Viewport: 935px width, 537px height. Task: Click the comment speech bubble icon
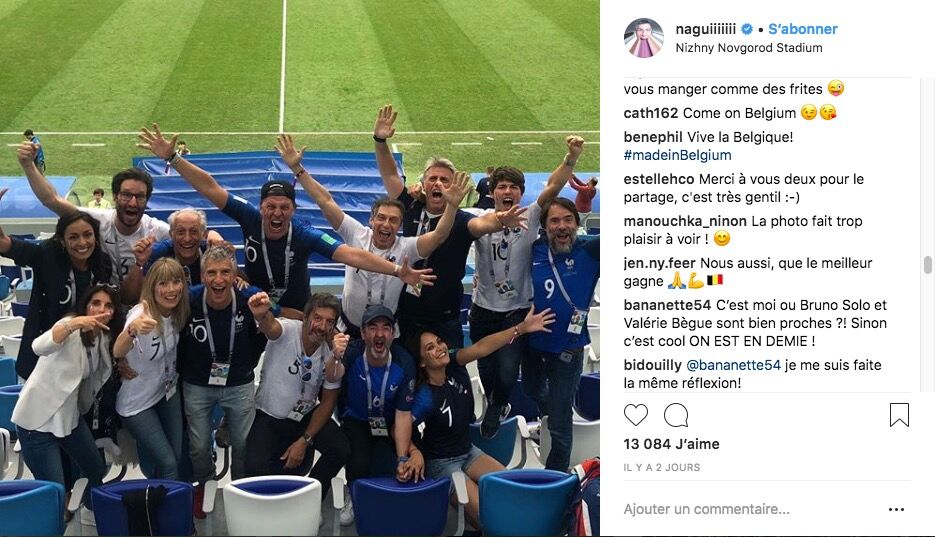(676, 415)
